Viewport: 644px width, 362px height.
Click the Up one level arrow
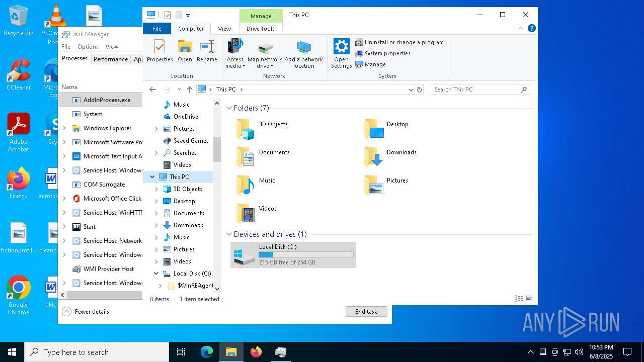(189, 89)
